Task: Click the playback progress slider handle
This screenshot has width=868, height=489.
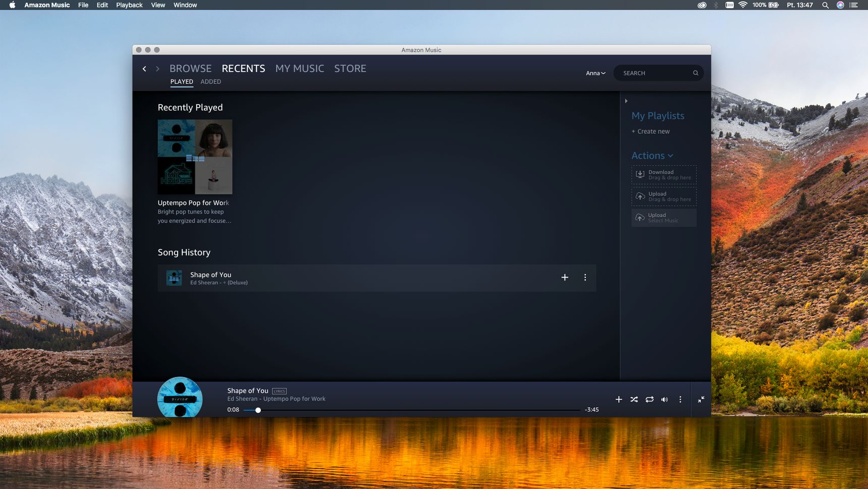Action: click(x=258, y=410)
